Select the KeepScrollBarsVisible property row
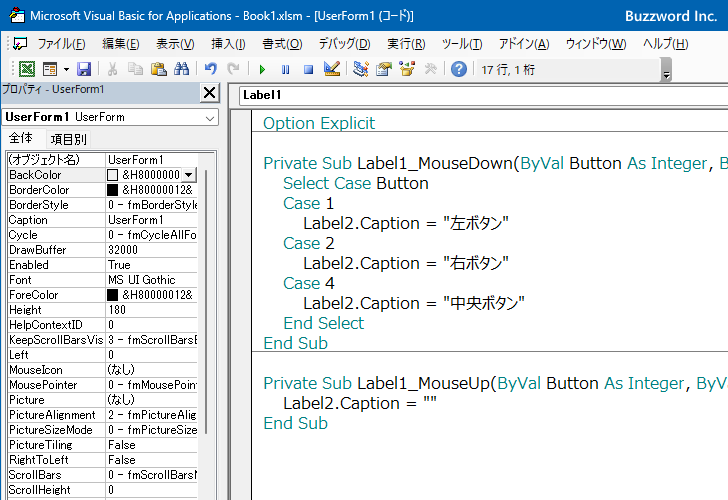 pyautogui.click(x=103, y=340)
